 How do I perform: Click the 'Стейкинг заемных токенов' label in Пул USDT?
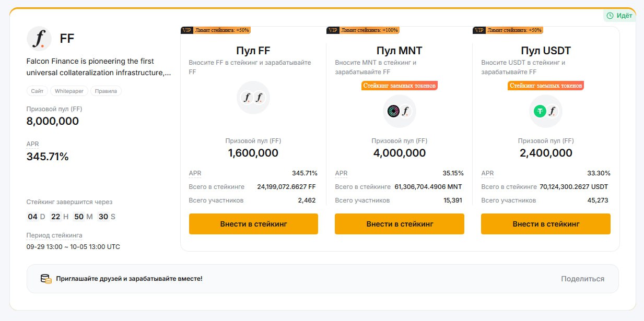tap(546, 85)
